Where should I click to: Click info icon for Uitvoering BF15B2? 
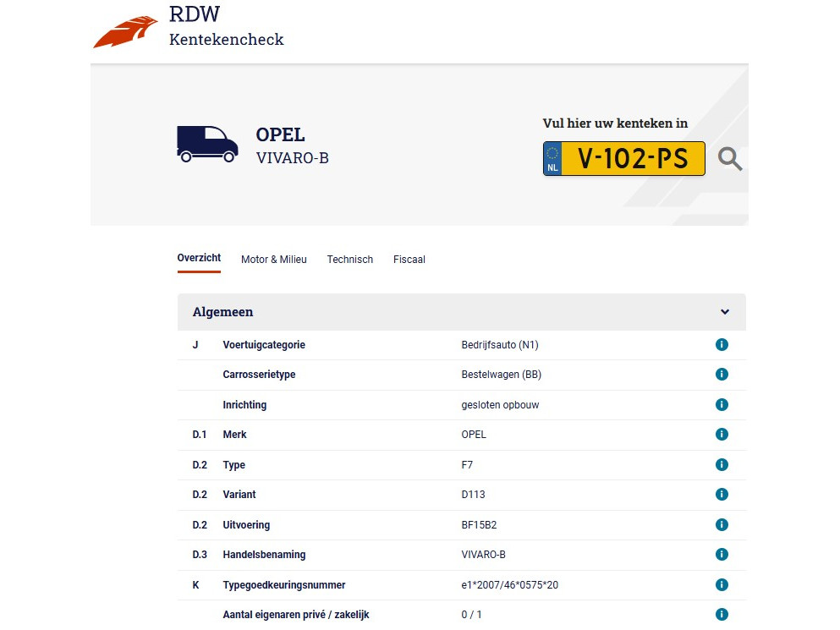click(722, 525)
